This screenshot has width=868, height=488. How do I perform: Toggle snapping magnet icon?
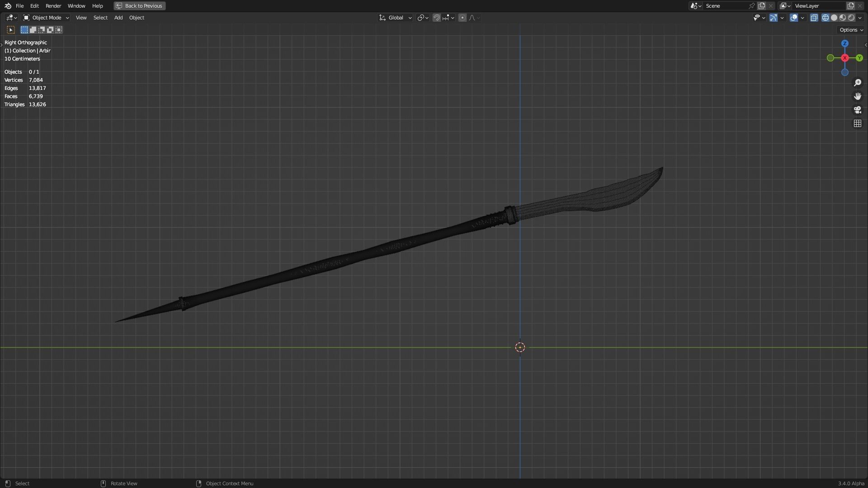click(x=436, y=18)
